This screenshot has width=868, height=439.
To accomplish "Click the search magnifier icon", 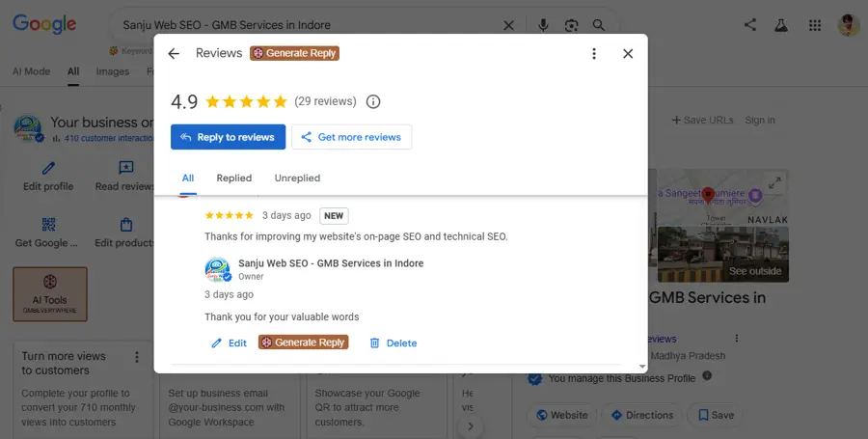I will (x=598, y=25).
